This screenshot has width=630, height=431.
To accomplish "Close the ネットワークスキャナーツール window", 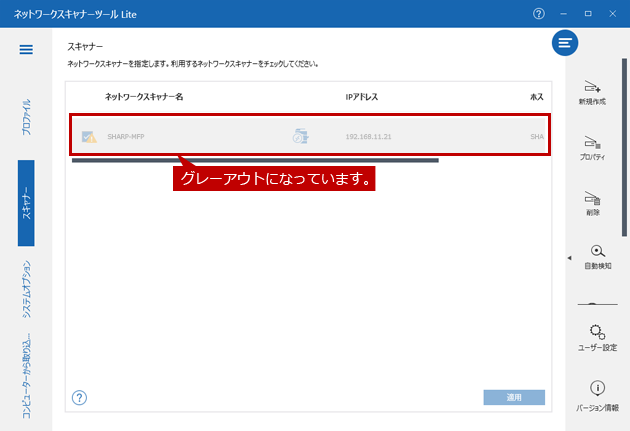I will [x=612, y=14].
